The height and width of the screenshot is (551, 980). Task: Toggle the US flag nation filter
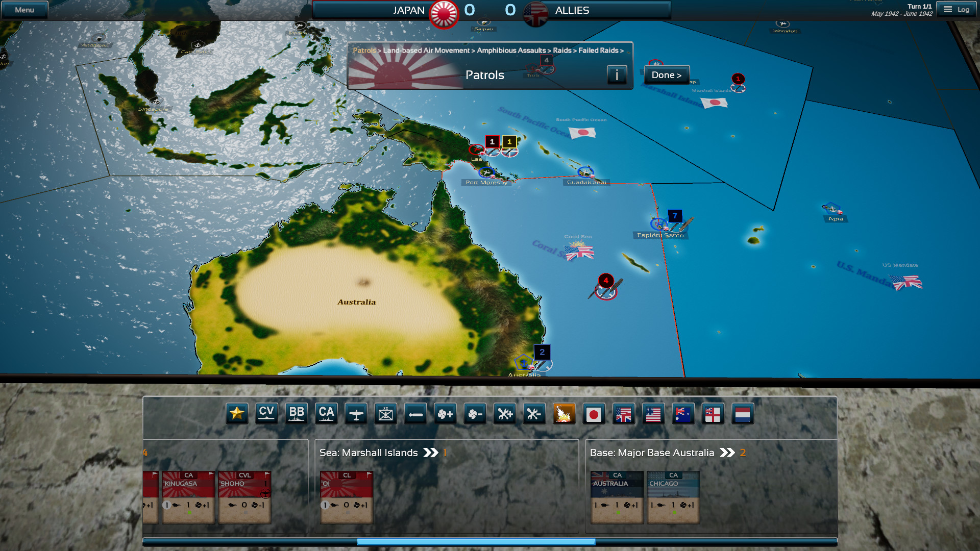coord(654,414)
